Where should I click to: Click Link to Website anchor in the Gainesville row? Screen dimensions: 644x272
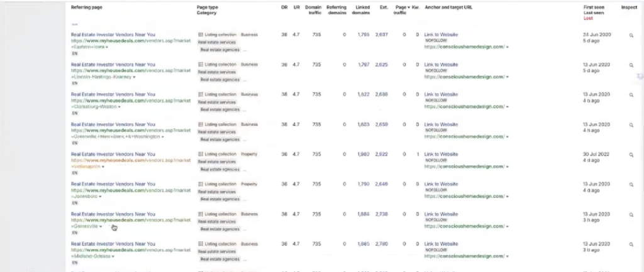coord(441,214)
